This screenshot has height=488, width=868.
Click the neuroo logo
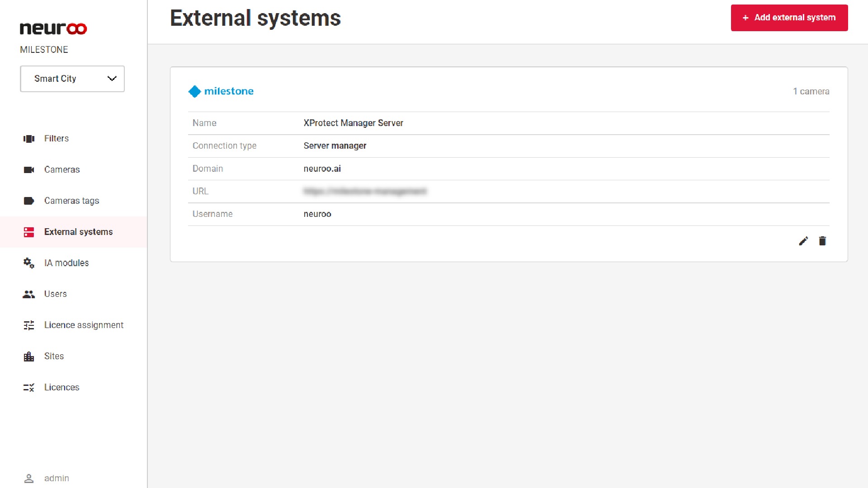[x=53, y=28]
